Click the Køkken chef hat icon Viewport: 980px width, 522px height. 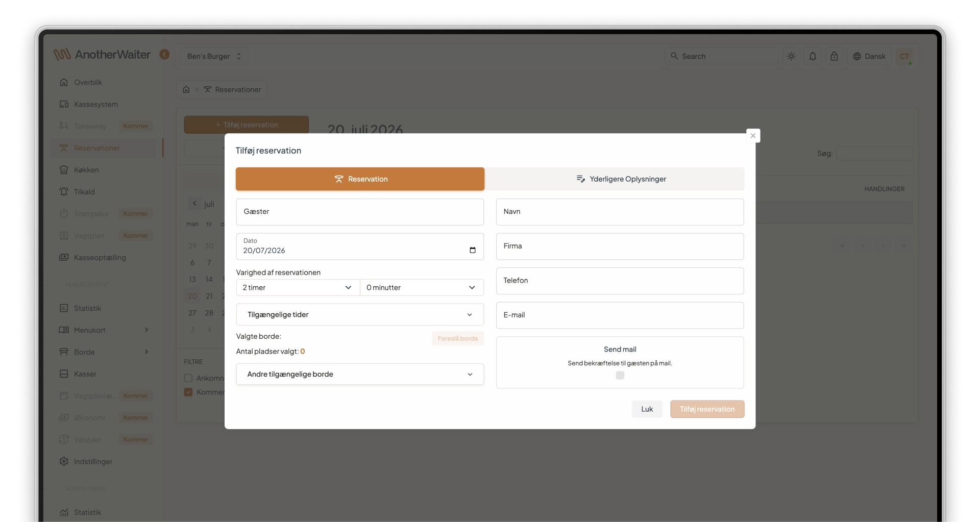coord(64,170)
